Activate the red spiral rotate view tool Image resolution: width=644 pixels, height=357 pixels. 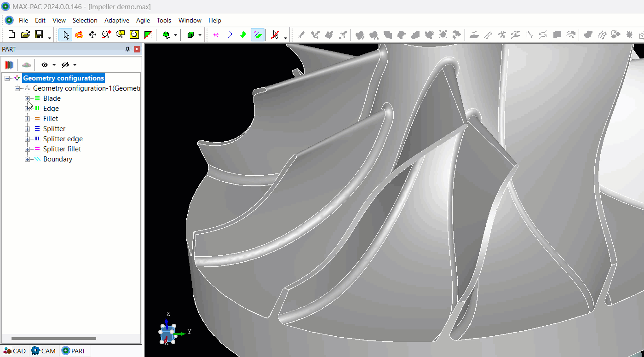coord(79,35)
